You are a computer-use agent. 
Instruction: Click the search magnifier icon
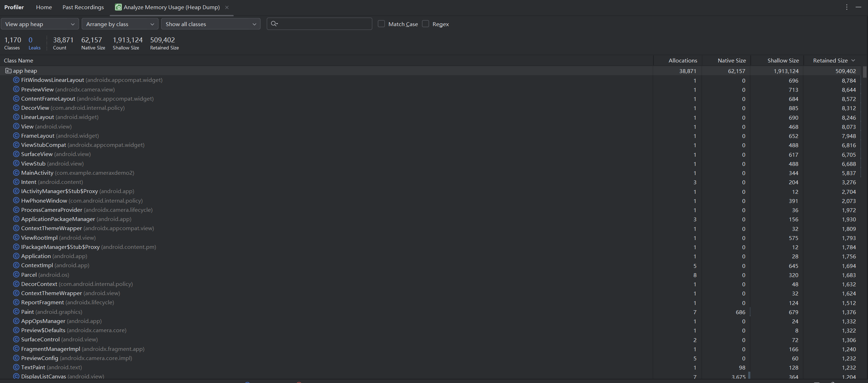274,24
